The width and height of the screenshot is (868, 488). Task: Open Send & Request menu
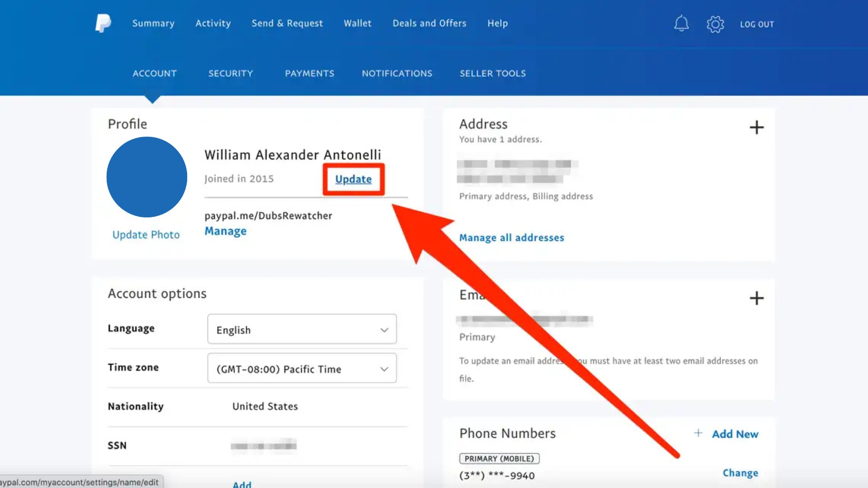[287, 23]
